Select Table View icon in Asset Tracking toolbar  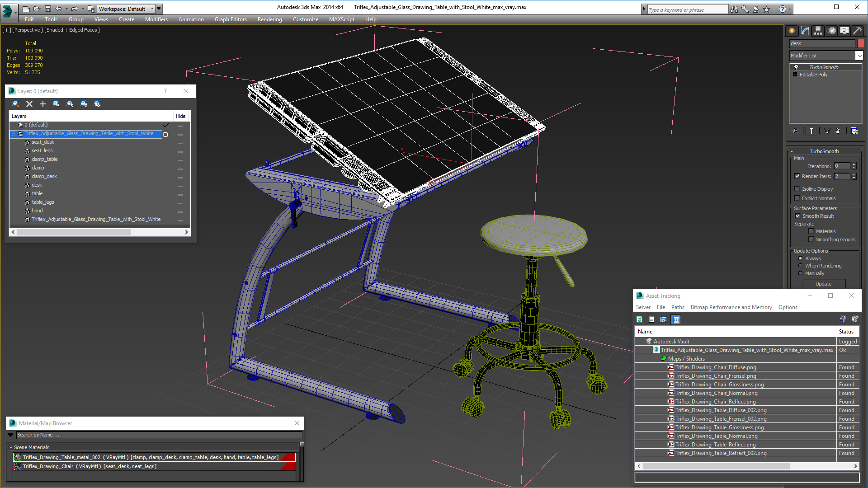point(676,319)
